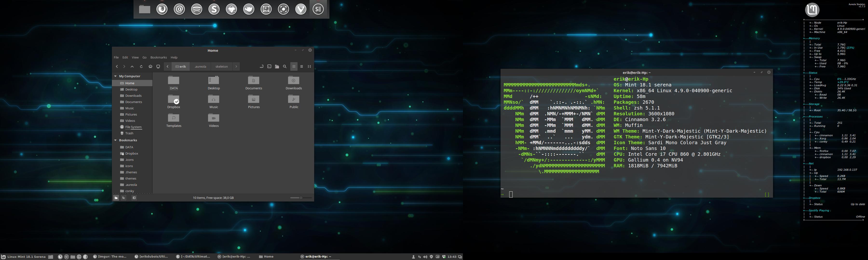
Task: Select the Videos folder in main pane
Action: (214, 120)
